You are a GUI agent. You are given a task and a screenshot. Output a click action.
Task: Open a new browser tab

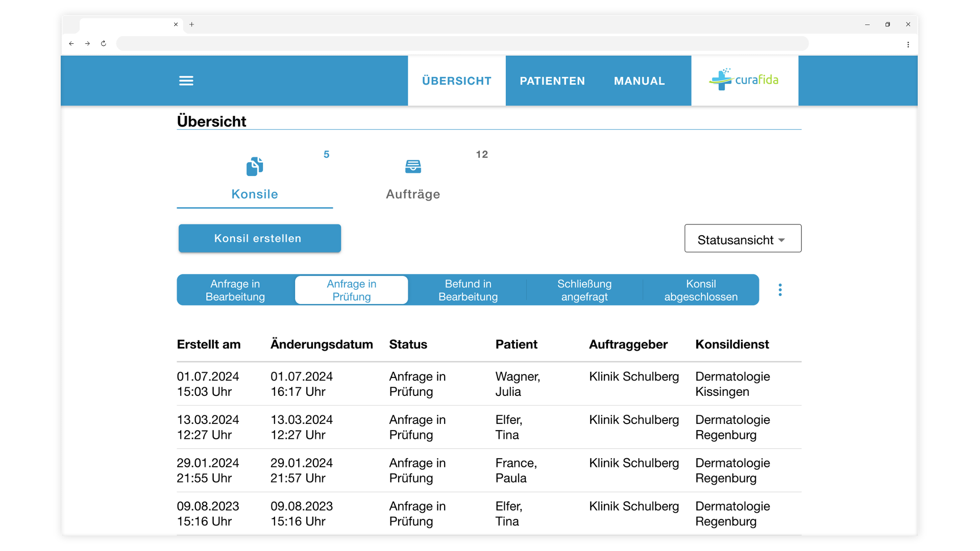[191, 24]
